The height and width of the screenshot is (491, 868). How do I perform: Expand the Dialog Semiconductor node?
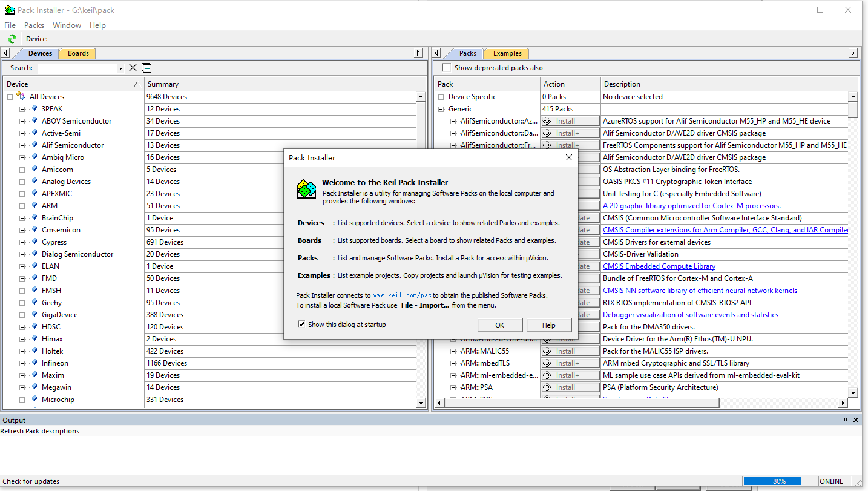(x=22, y=254)
